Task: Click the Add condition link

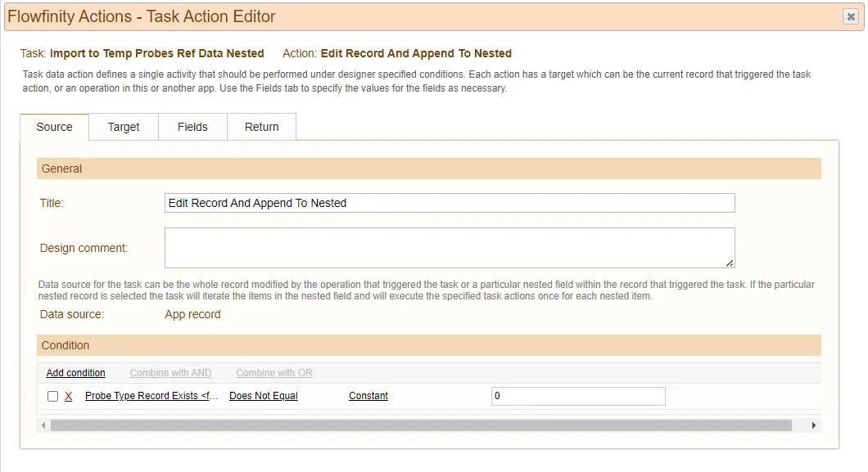Action: [x=76, y=373]
